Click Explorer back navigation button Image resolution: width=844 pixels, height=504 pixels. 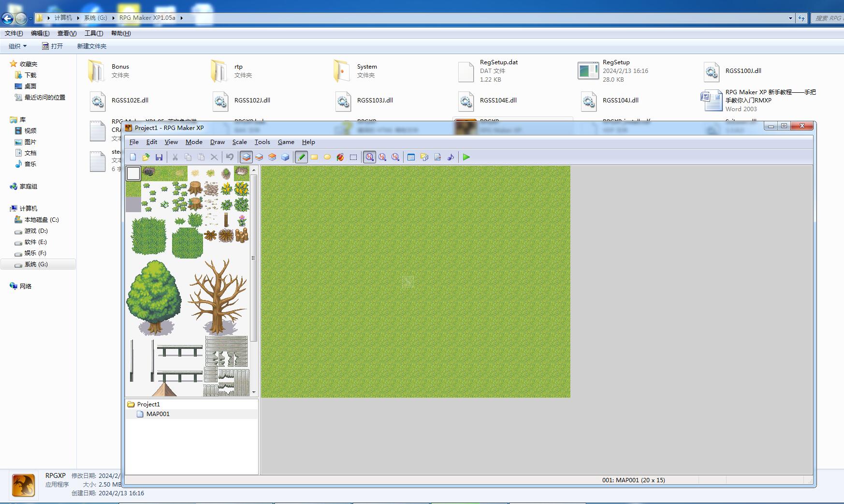pos(7,18)
